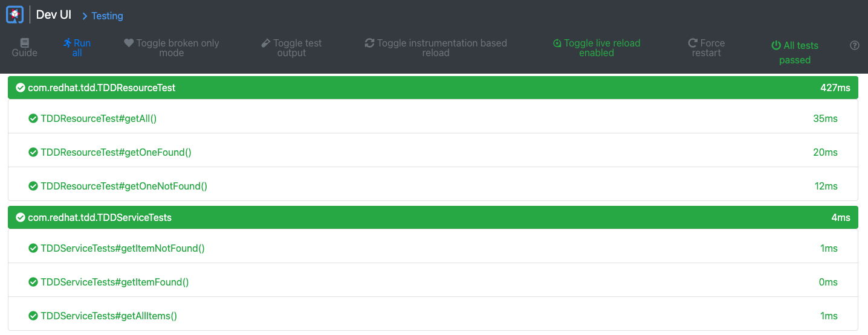Click the 1ms duration of getAllItems()
Viewport: 868px width, 335px height.
coord(829,316)
